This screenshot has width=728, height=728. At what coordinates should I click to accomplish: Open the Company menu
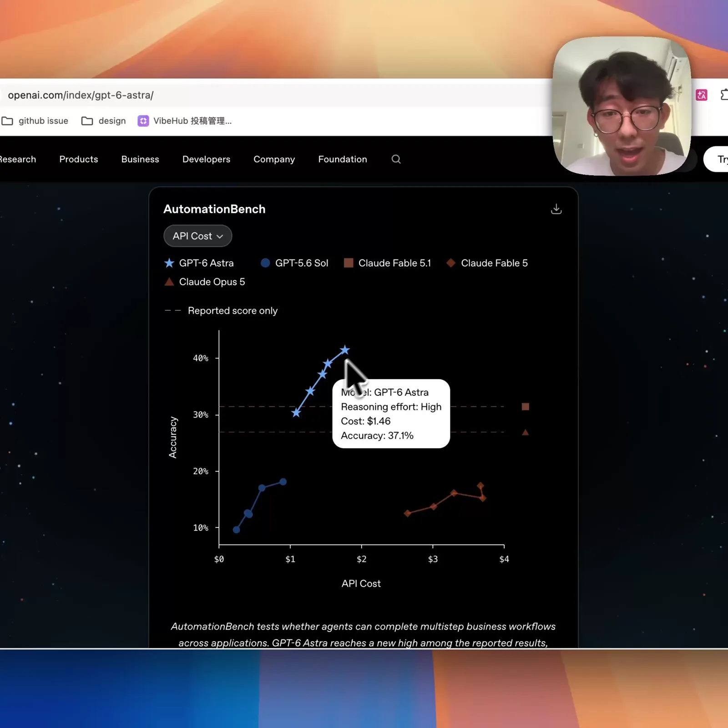(274, 159)
